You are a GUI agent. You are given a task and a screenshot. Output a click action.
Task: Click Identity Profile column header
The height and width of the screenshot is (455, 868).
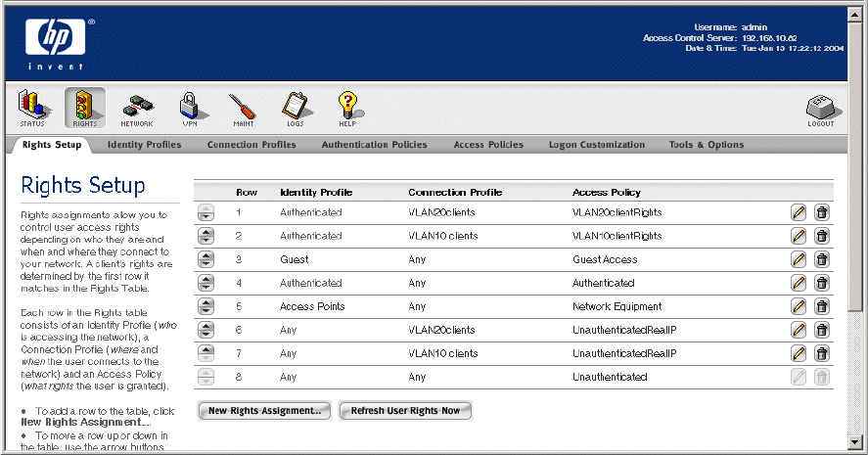[316, 193]
